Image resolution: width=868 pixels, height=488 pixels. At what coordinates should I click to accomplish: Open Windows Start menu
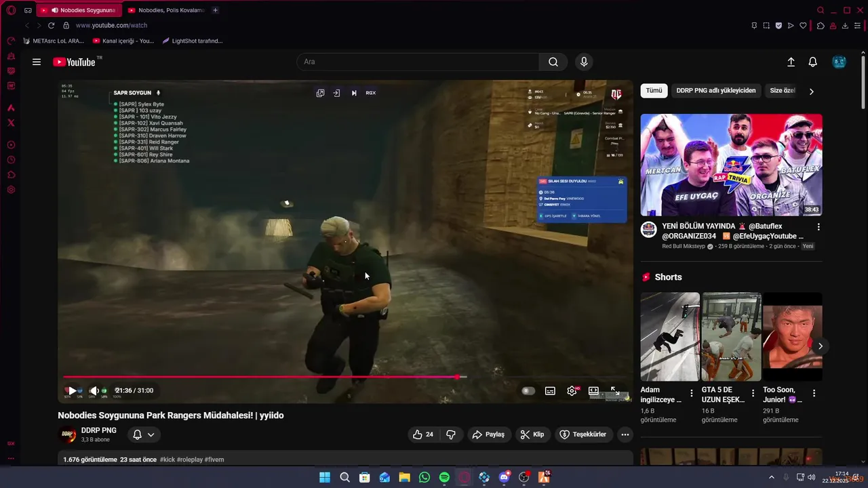(325, 477)
